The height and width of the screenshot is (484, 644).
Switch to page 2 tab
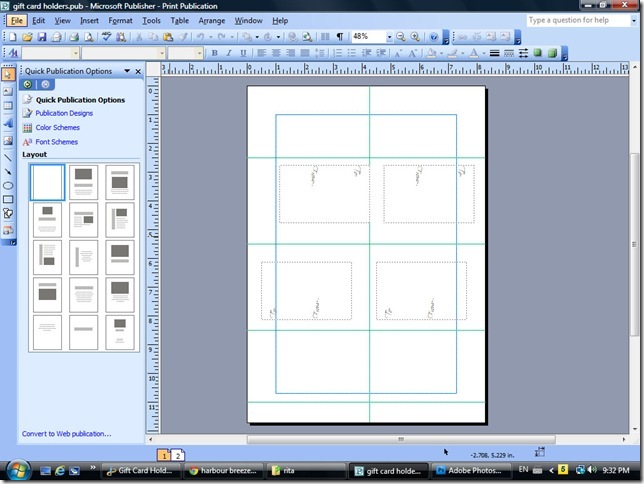pyautogui.click(x=178, y=455)
